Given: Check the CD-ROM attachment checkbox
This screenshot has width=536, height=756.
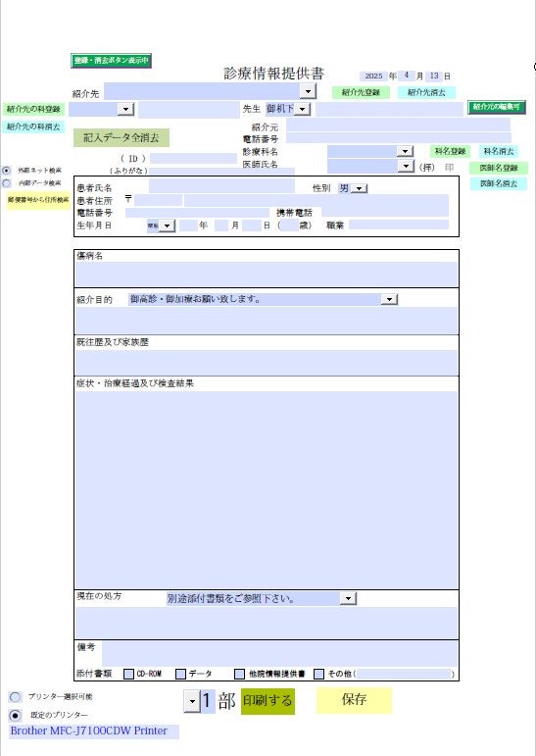Looking at the screenshot, I should point(128,674).
